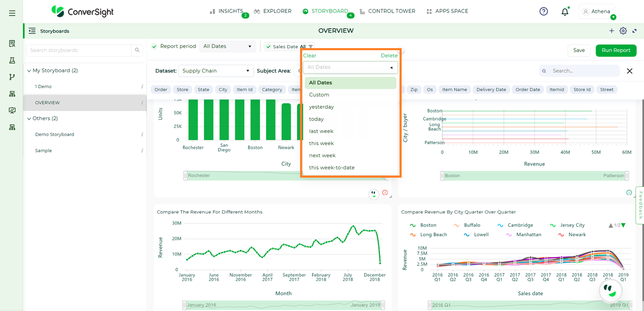Toggle the Storyboards list panel icon
The image size is (644, 311).
[32, 31]
